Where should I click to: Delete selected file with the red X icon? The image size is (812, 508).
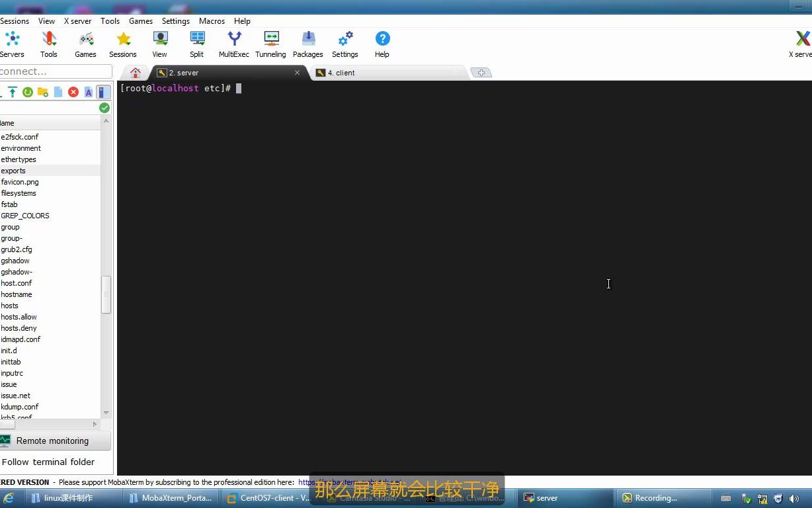click(x=73, y=92)
